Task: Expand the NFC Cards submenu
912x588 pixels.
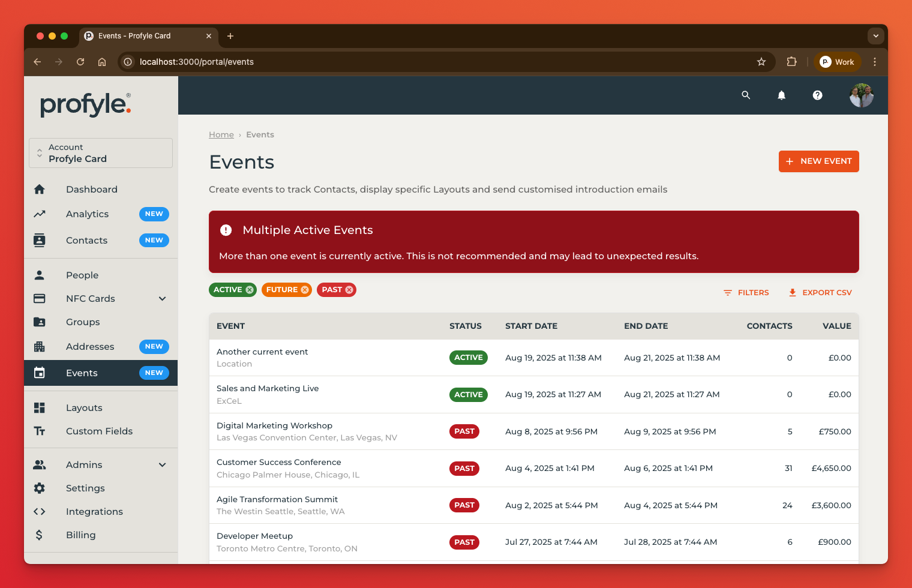Action: pyautogui.click(x=162, y=299)
